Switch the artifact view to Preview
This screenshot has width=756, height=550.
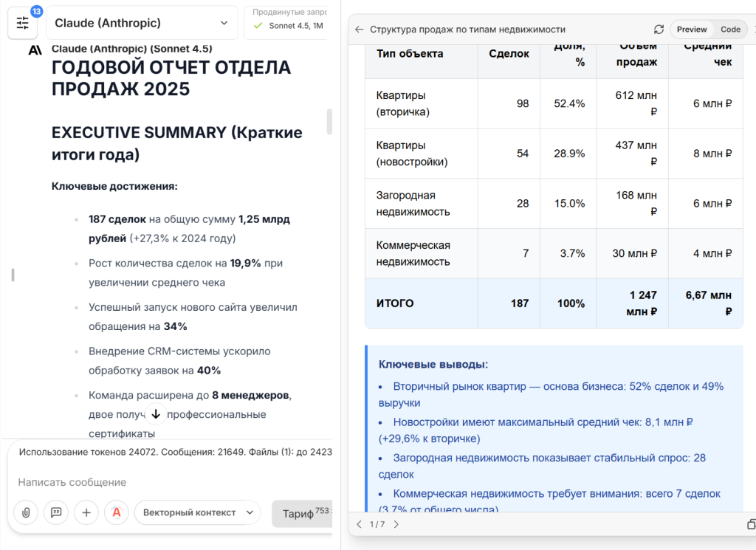(x=692, y=29)
